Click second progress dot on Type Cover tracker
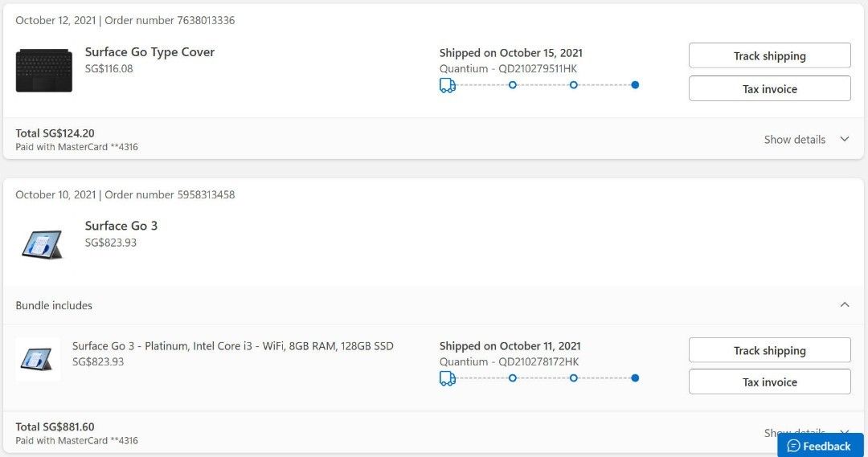Image resolution: width=868 pixels, height=457 pixels. (x=574, y=85)
